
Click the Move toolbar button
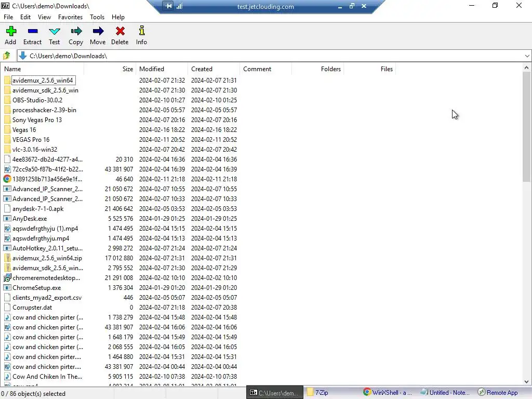click(x=98, y=35)
